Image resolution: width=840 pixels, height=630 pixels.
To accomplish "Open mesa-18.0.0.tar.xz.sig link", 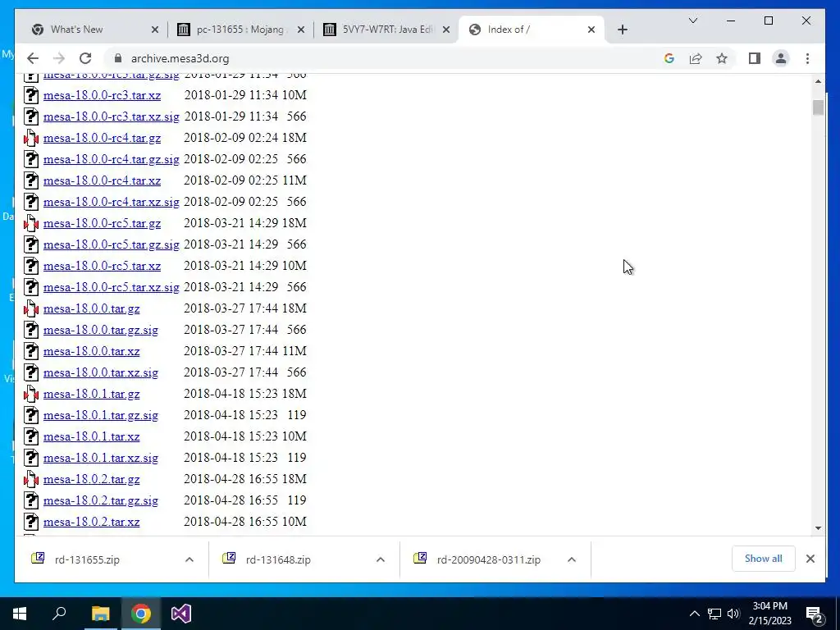I will point(100,372).
